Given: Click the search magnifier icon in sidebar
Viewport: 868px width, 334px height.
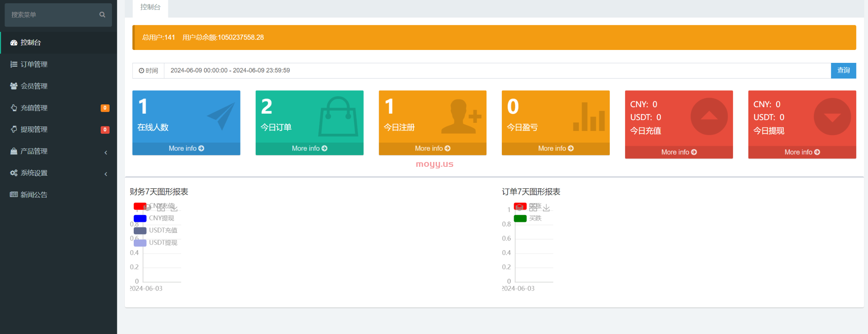Looking at the screenshot, I should click(x=102, y=15).
